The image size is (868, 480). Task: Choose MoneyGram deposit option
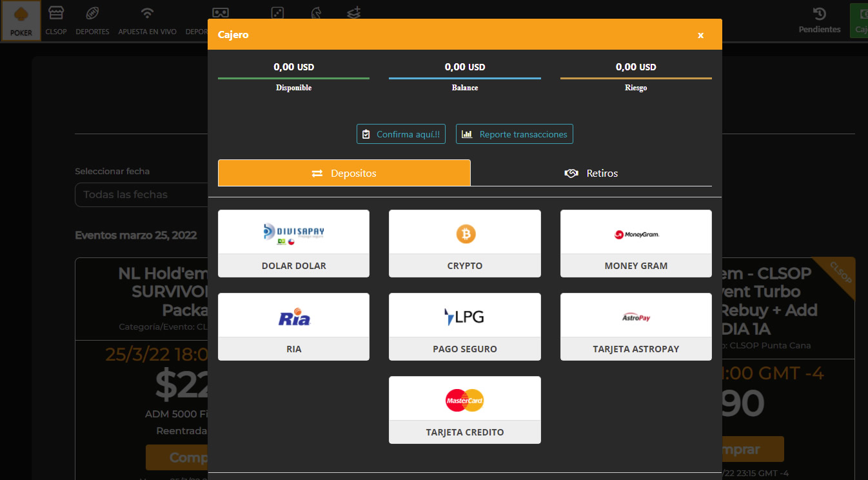coord(636,243)
